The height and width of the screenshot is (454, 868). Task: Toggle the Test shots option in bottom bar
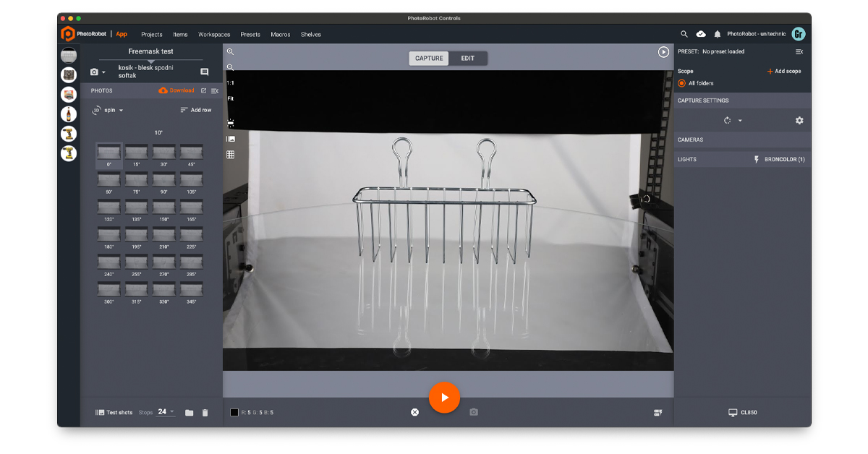point(116,412)
